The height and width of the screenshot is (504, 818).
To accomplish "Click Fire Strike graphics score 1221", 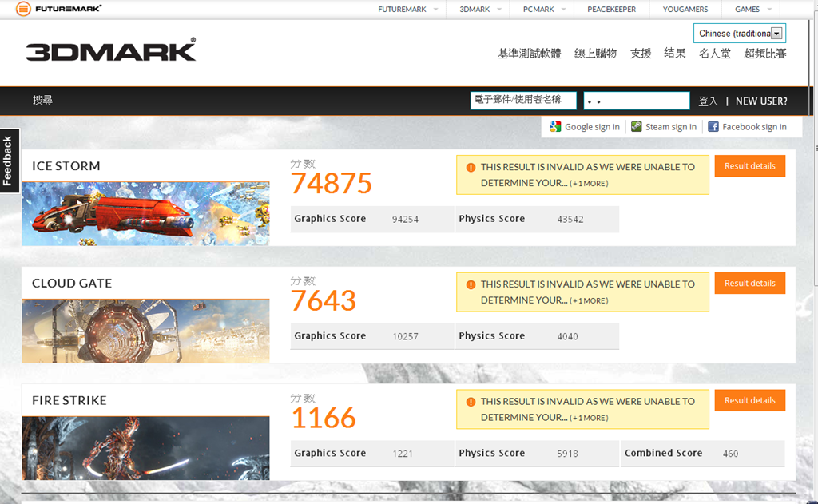I will tap(403, 454).
